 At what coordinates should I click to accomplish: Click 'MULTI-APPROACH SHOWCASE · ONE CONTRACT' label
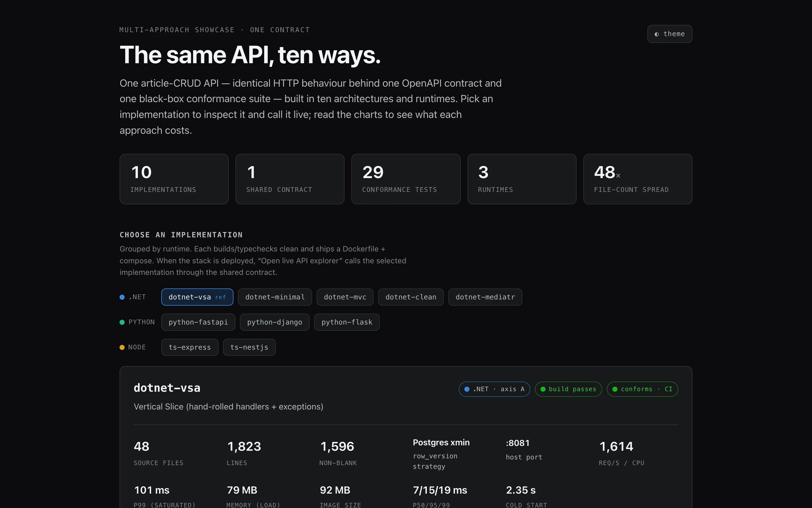pos(215,30)
